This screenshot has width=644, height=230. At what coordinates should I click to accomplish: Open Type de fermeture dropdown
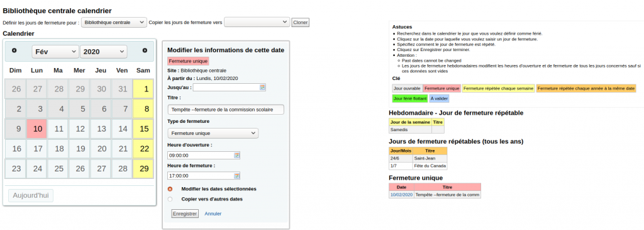213,134
